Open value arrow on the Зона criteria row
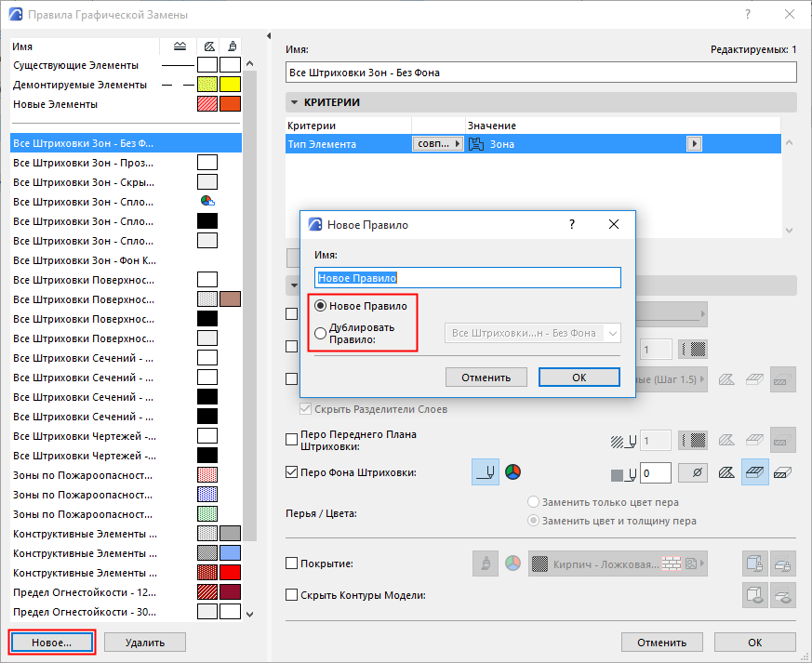 (694, 144)
